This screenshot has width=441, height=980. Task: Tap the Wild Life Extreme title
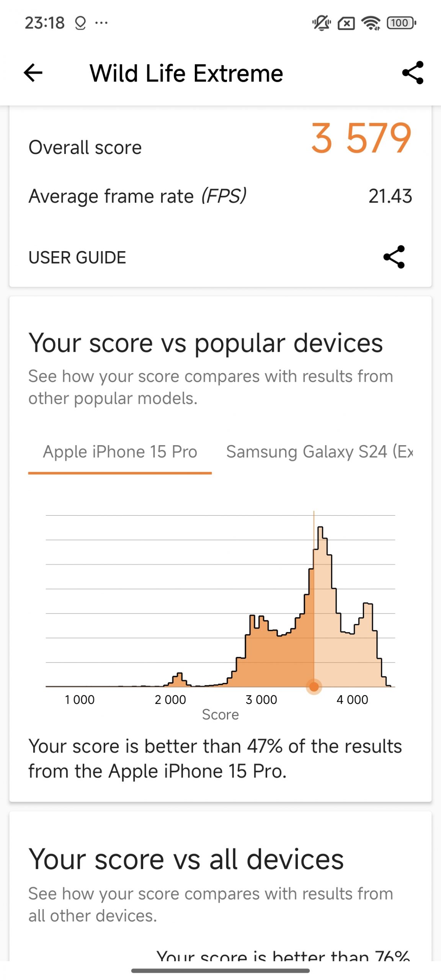(x=186, y=73)
